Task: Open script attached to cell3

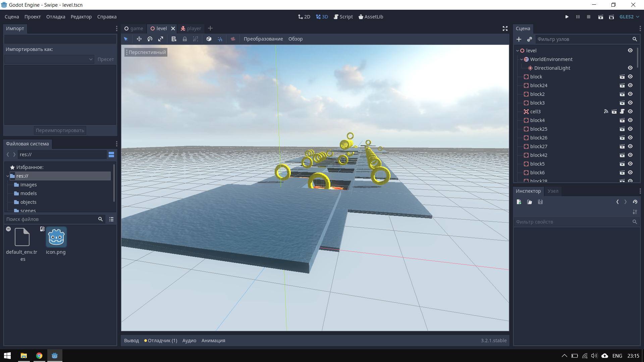Action: (x=622, y=112)
